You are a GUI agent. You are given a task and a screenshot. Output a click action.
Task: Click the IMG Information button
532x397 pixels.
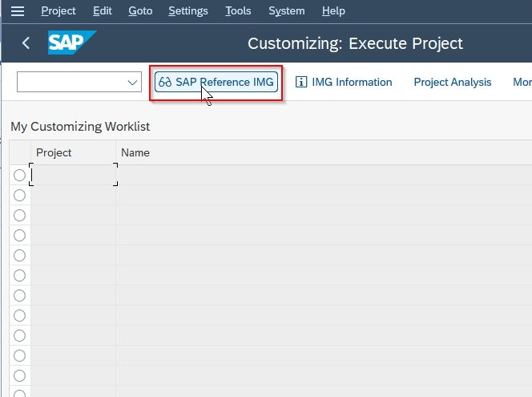click(x=344, y=82)
